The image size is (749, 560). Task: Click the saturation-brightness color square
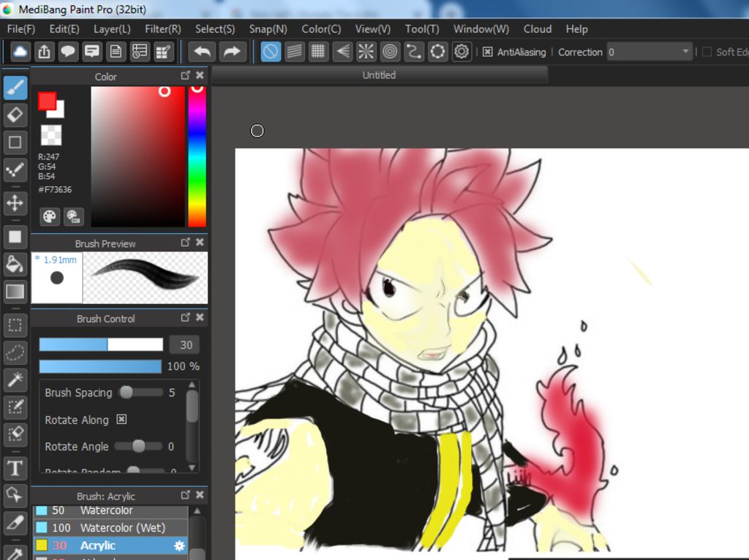tap(138, 156)
